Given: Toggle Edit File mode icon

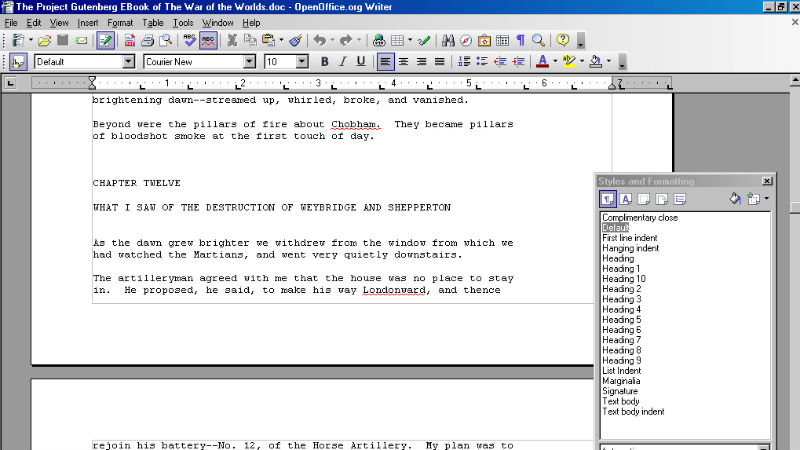Looking at the screenshot, I should [x=106, y=40].
